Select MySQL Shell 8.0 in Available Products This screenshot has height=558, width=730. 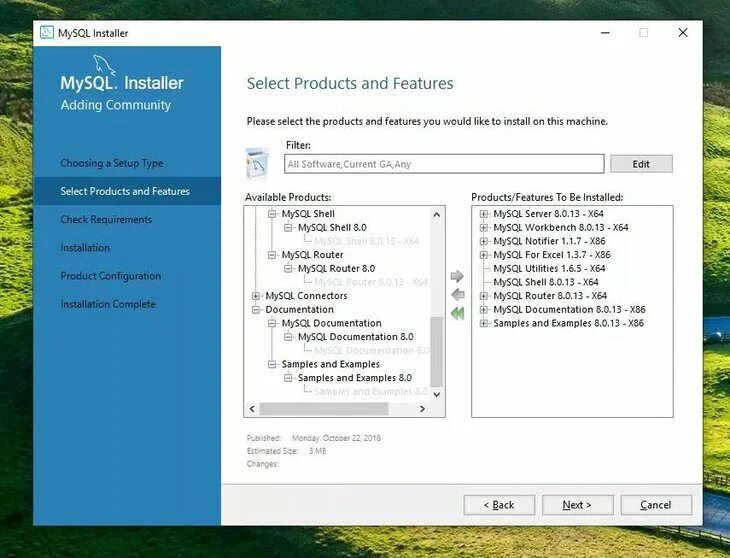(332, 228)
